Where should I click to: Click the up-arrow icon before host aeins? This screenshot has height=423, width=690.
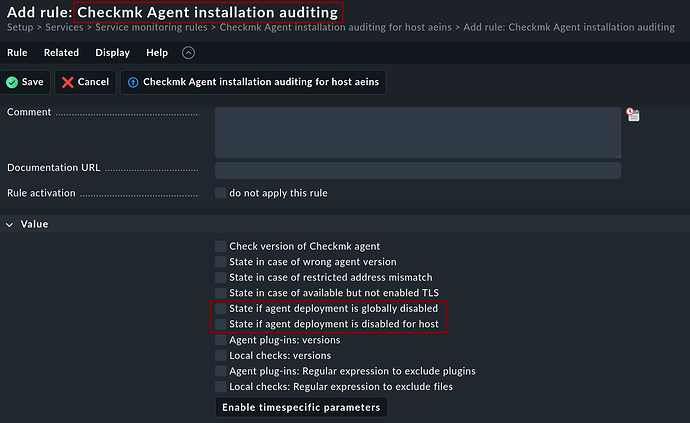coord(132,82)
